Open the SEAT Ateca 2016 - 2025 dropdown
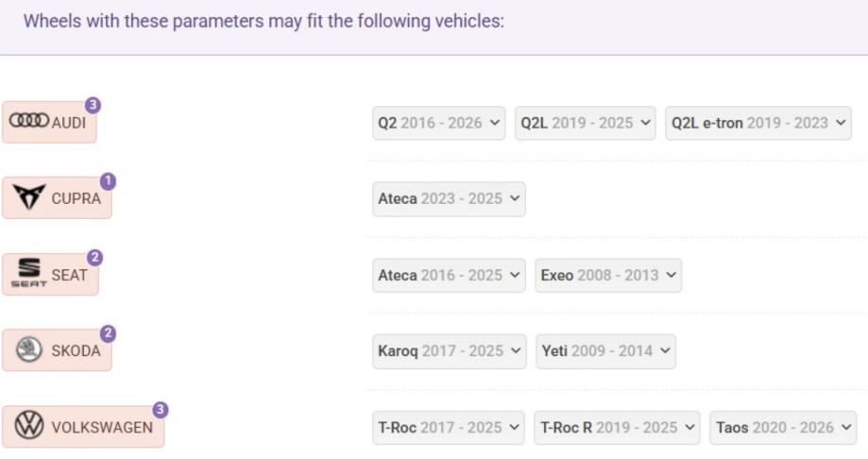Screen dimensions: 868x459 point(449,276)
